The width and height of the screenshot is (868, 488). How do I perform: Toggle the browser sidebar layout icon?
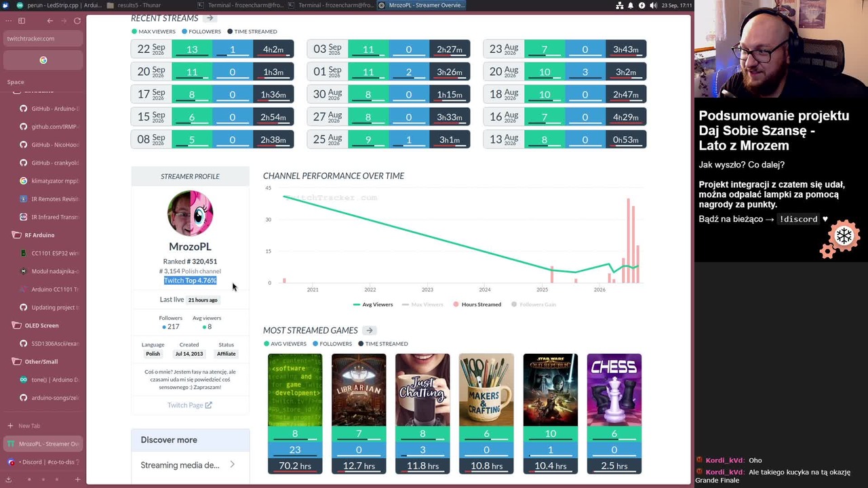tap(22, 21)
